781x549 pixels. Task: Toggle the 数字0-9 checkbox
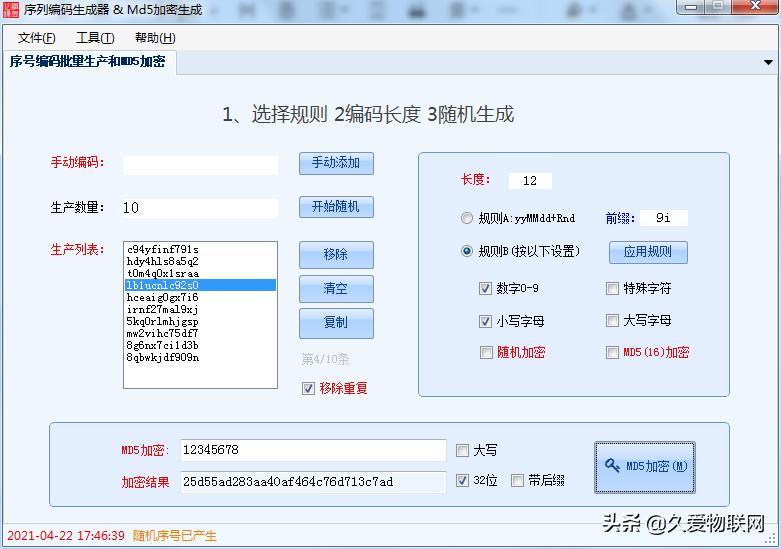coord(485,288)
